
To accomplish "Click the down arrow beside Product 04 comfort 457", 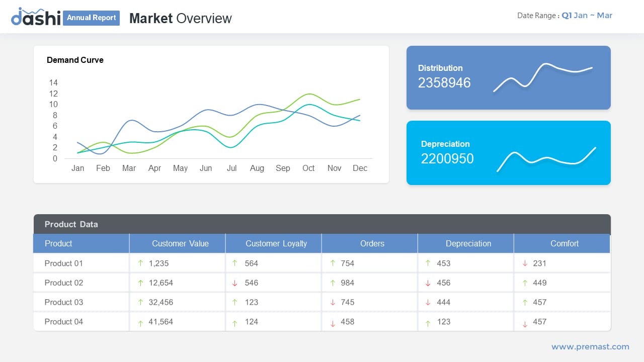I will tap(525, 324).
